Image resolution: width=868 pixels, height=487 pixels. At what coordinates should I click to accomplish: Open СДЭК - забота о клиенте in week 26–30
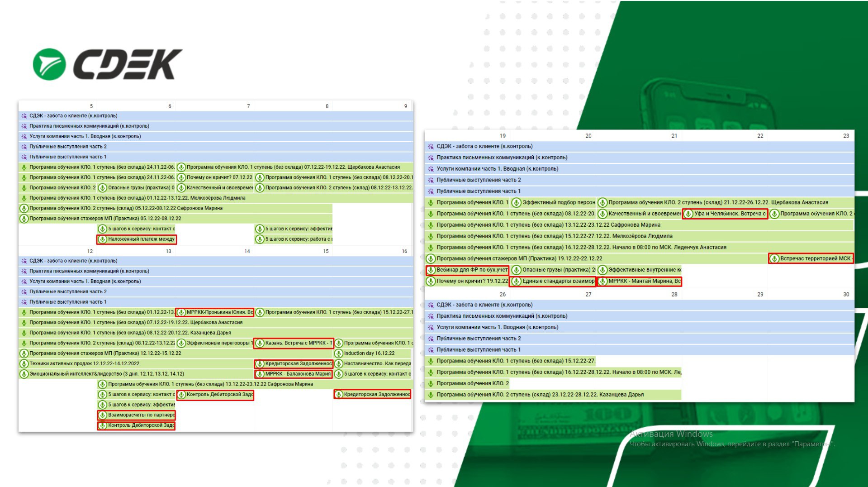(639, 305)
